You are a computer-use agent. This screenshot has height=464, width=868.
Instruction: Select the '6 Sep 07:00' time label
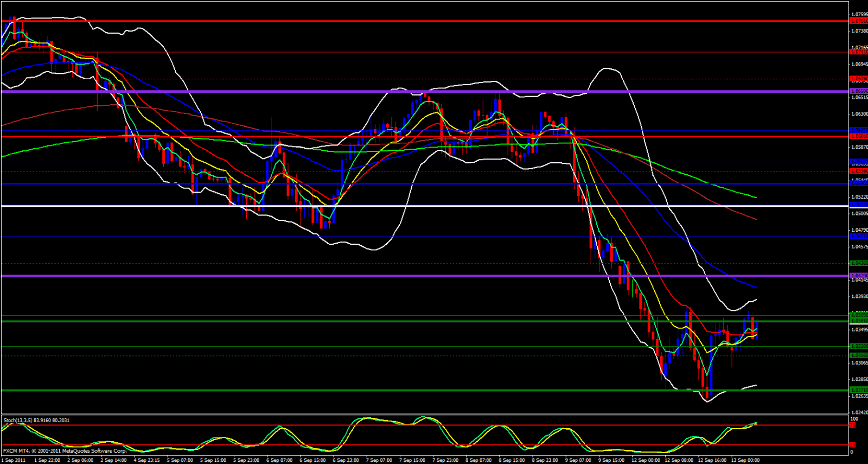[279, 460]
